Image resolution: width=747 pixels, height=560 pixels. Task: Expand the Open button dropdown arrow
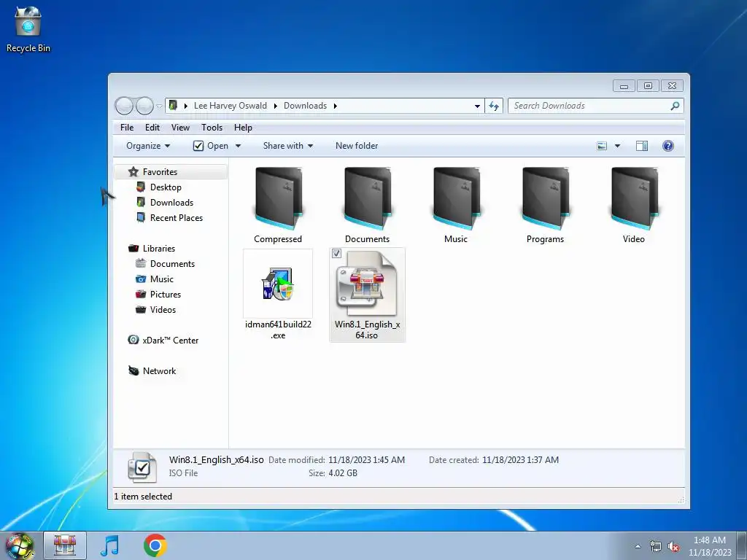239,146
